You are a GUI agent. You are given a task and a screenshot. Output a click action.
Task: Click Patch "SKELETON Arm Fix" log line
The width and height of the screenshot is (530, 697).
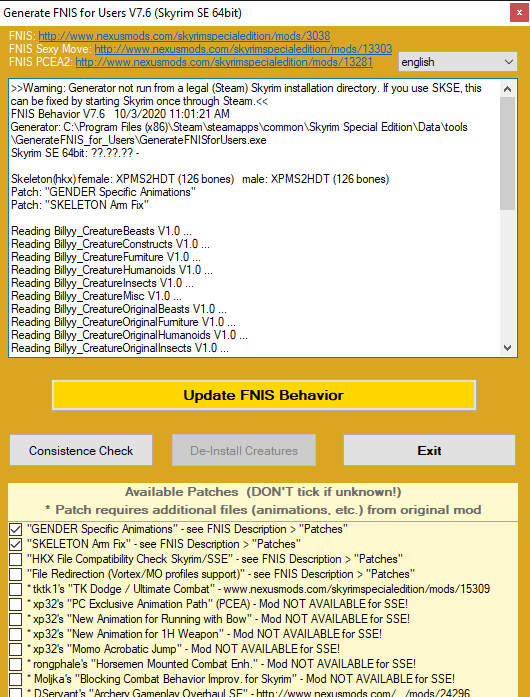[80, 205]
